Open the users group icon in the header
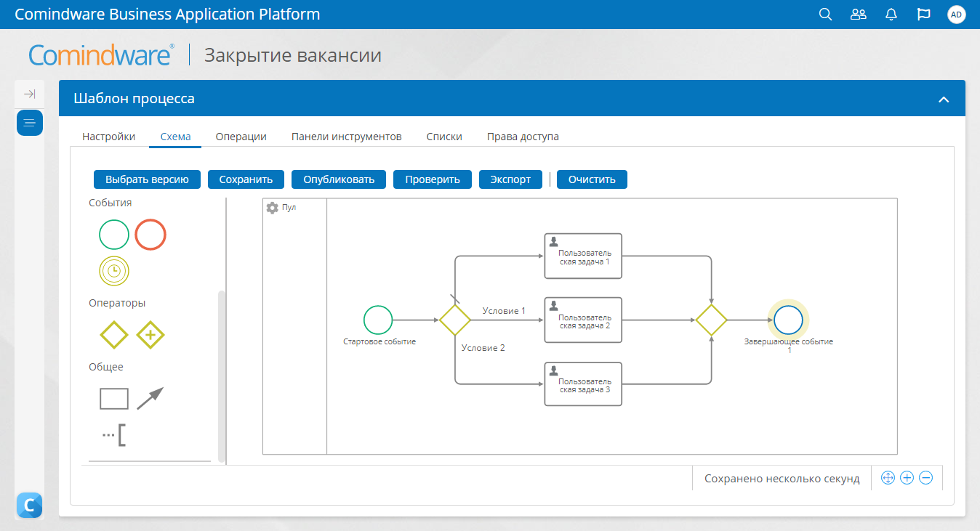 click(x=859, y=15)
